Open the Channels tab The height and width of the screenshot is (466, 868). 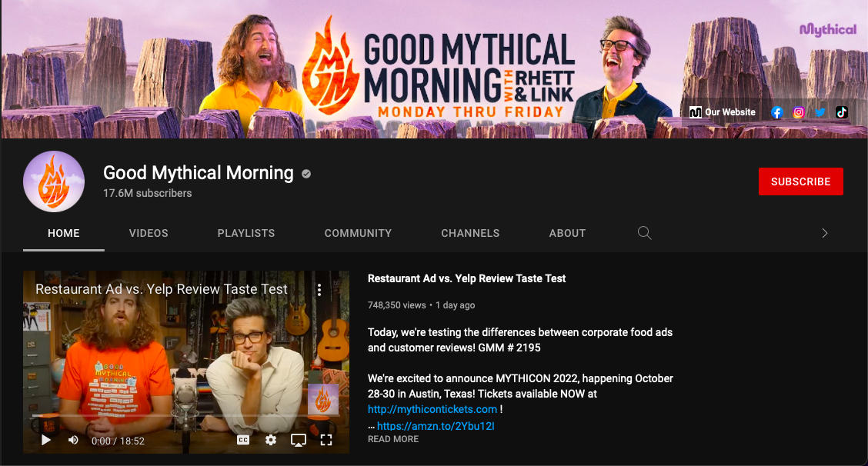pos(470,233)
